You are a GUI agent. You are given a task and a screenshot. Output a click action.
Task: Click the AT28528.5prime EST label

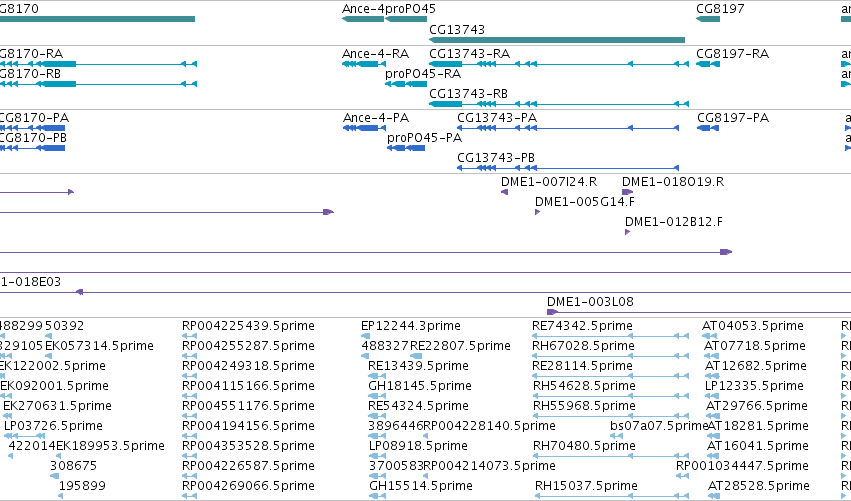tap(758, 486)
